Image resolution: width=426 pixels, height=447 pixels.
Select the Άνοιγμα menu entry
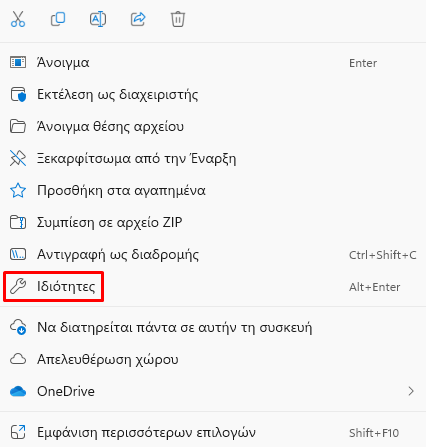[213, 63]
